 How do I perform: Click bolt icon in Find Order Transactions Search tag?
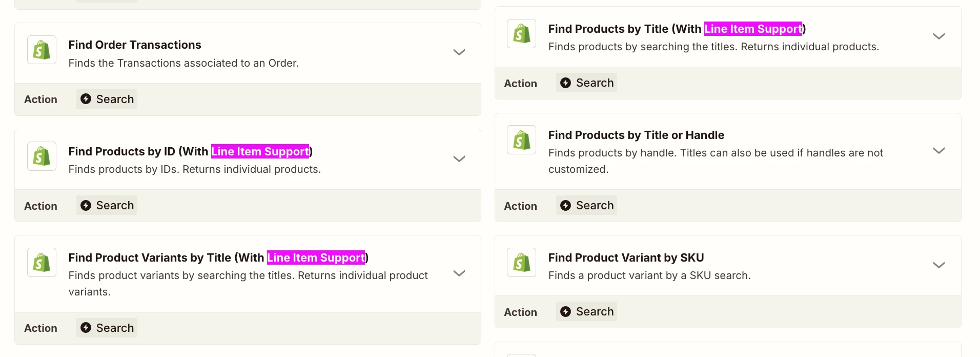[86, 99]
